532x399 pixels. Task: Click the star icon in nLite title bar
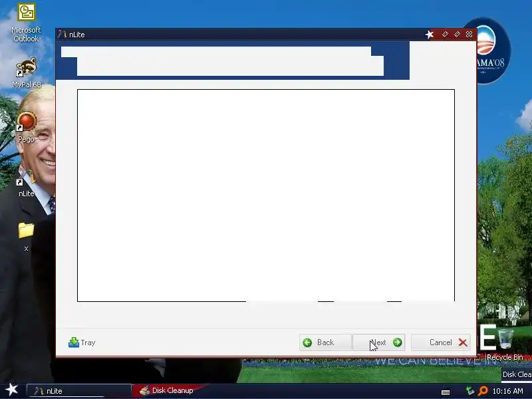pos(430,35)
